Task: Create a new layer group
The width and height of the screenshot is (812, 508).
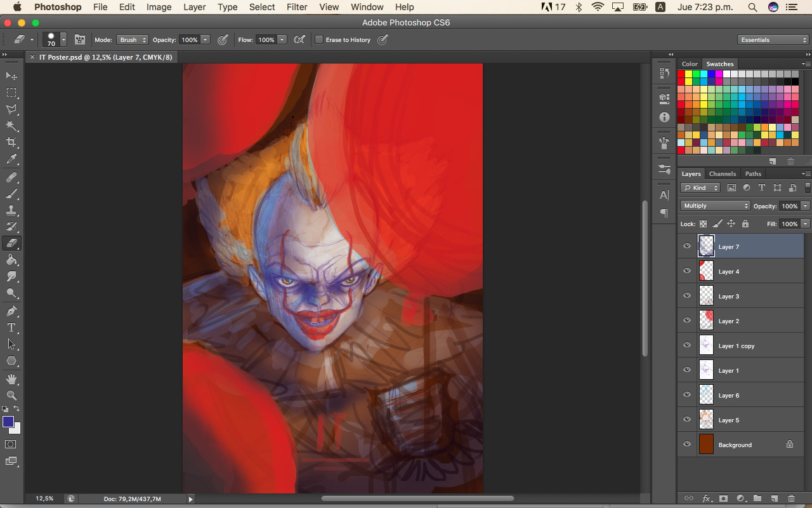Action: tap(757, 499)
